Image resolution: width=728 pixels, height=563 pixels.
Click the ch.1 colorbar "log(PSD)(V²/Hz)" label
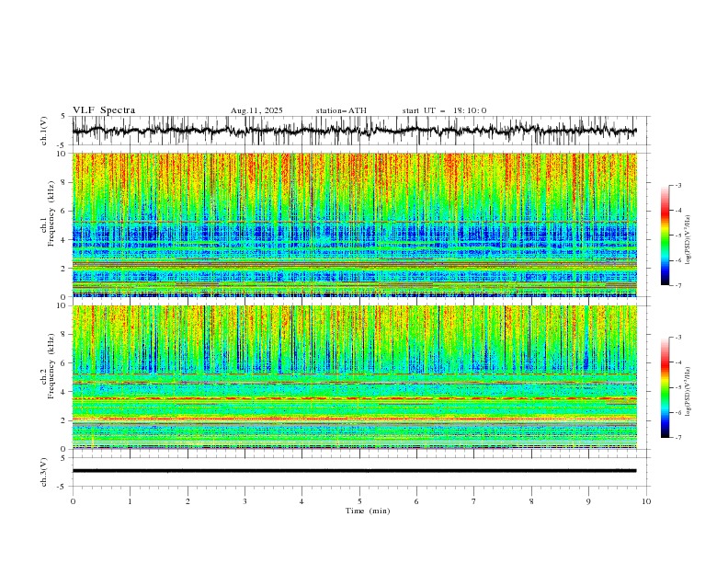(x=688, y=240)
